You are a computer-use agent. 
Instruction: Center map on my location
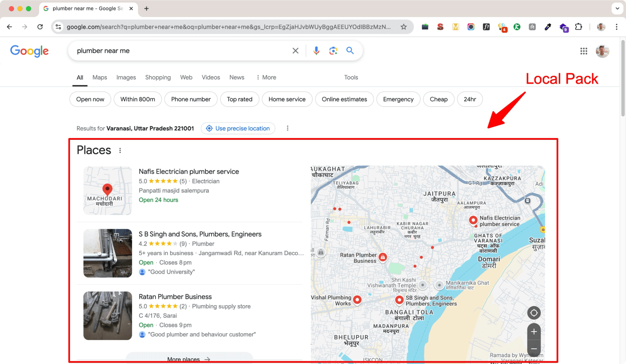click(x=534, y=313)
